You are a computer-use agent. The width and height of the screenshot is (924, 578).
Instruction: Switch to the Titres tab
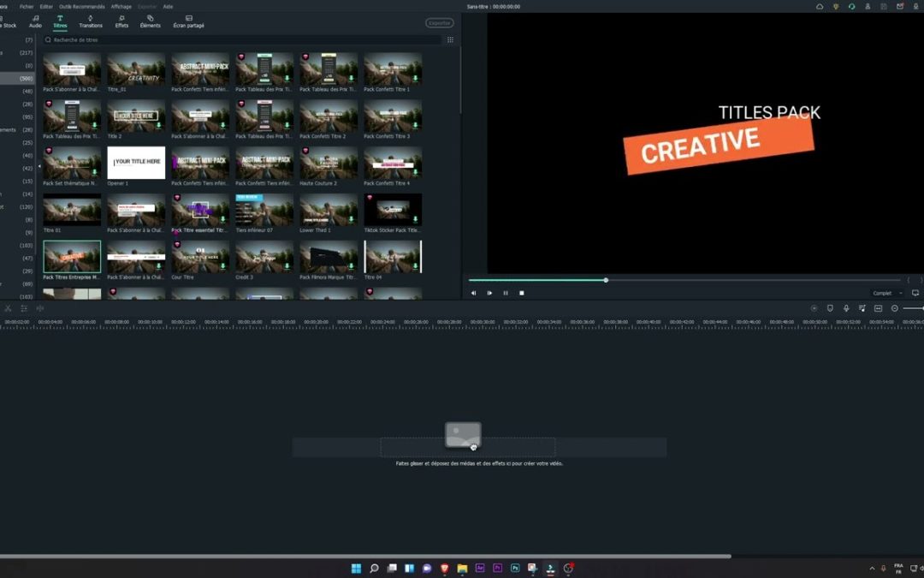(60, 21)
